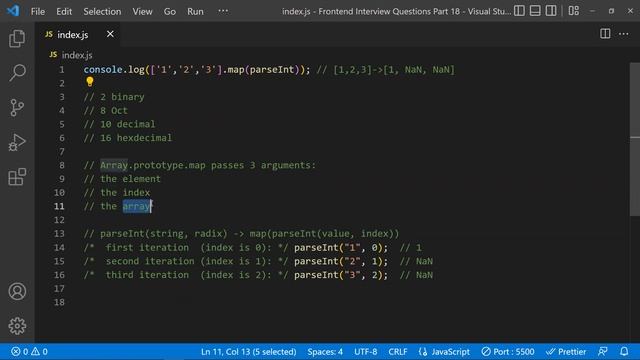Open the Manage gear icon
The height and width of the screenshot is (360, 640).
click(x=17, y=326)
